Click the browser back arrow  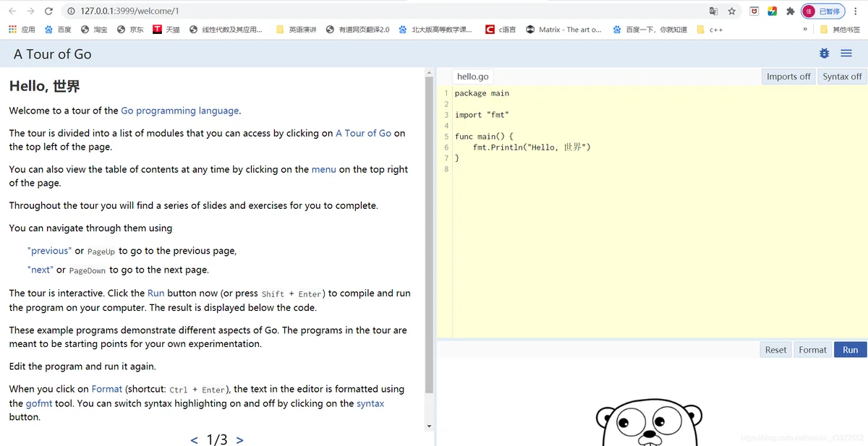coord(12,11)
